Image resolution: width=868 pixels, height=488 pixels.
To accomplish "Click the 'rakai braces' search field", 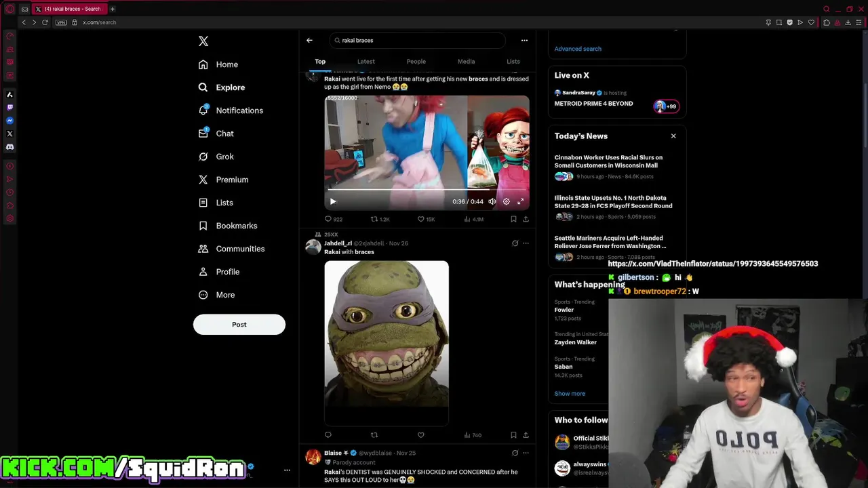I will point(417,40).
